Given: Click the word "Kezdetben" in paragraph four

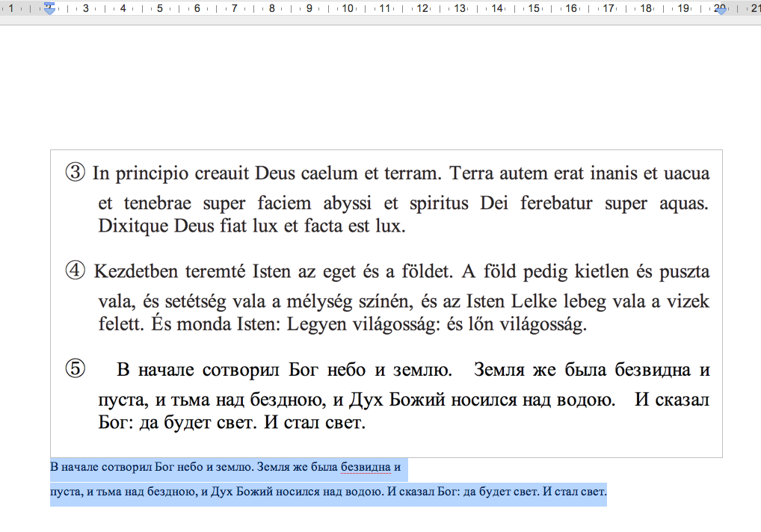Looking at the screenshot, I should (132, 271).
